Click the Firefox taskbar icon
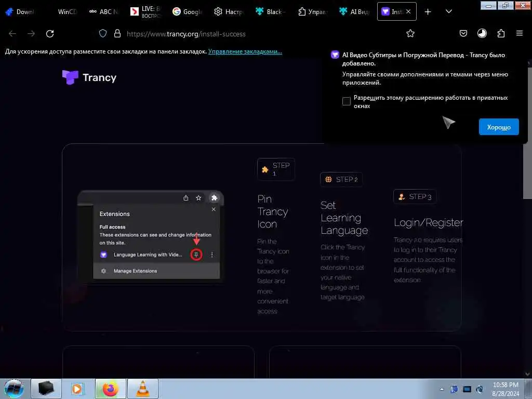Screen dimensions: 532x399 110,389
